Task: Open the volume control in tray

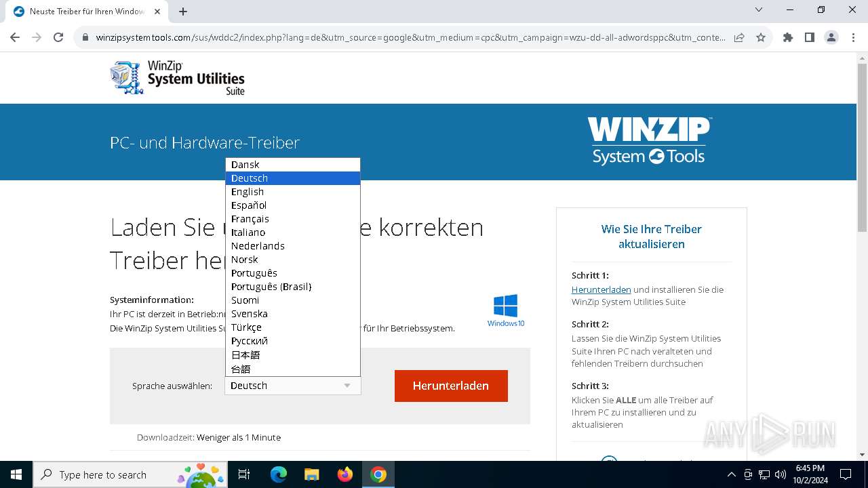Action: 780,474
